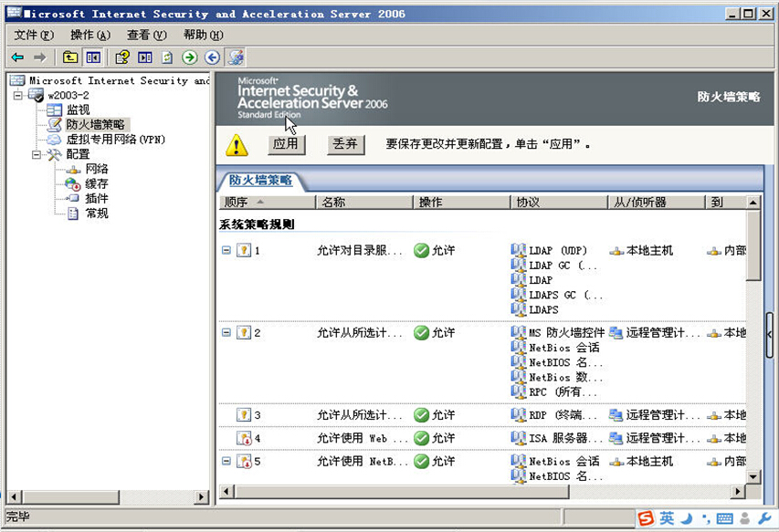
Task: Click the 丢弃 button to discard changes
Action: tap(345, 144)
